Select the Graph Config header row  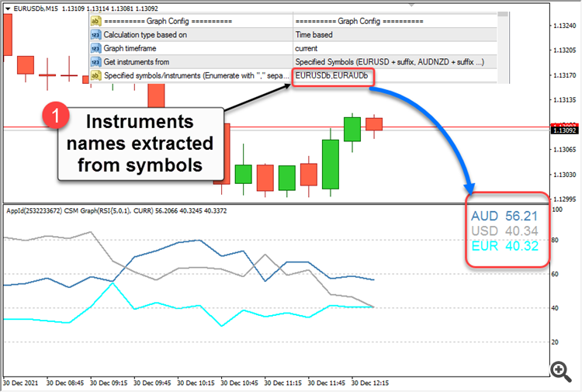(293, 21)
